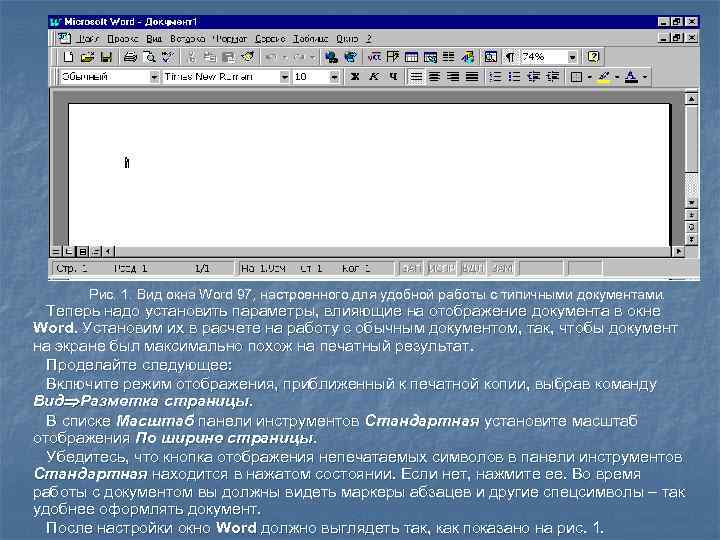Open the Times New Roman font dropdown
The height and width of the screenshot is (540, 720).
(285, 77)
